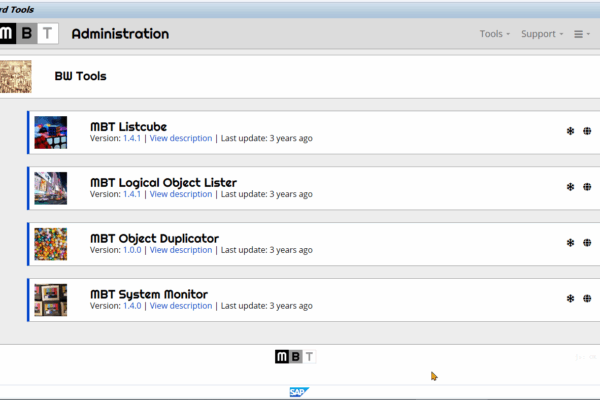600x400 pixels.
Task: Click version 1.0.0 link of Object Duplicator
Action: click(x=133, y=251)
